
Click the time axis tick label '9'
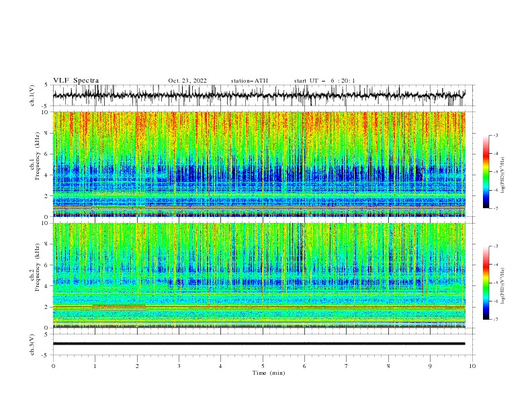[x=430, y=366]
